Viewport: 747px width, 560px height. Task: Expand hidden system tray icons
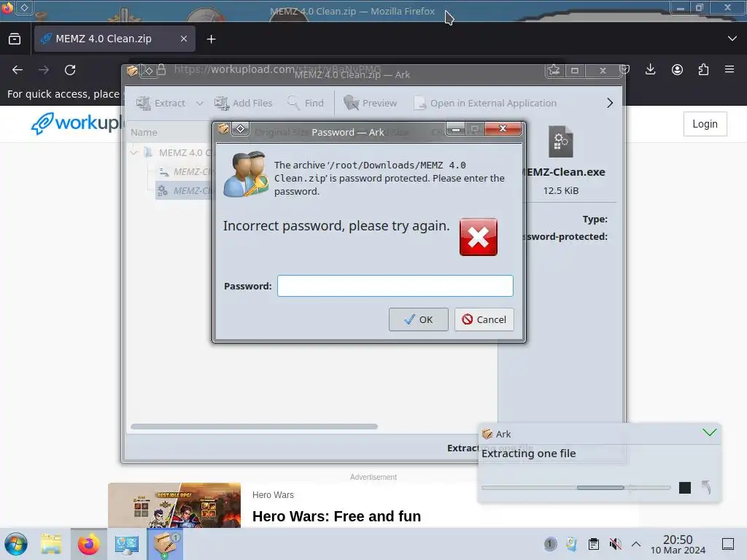[x=636, y=544]
